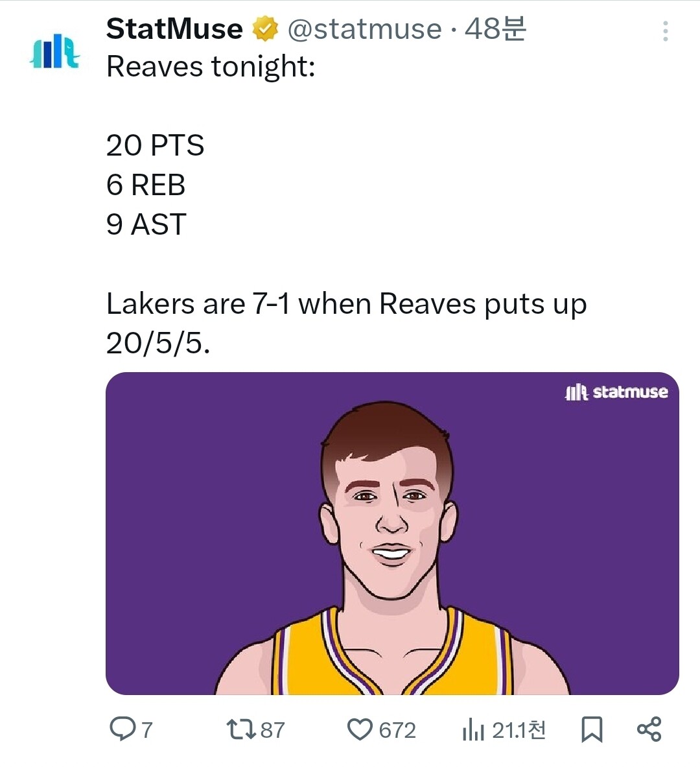Expand the Reaves cartoon illustration image
This screenshot has width=700, height=767.
[x=391, y=533]
